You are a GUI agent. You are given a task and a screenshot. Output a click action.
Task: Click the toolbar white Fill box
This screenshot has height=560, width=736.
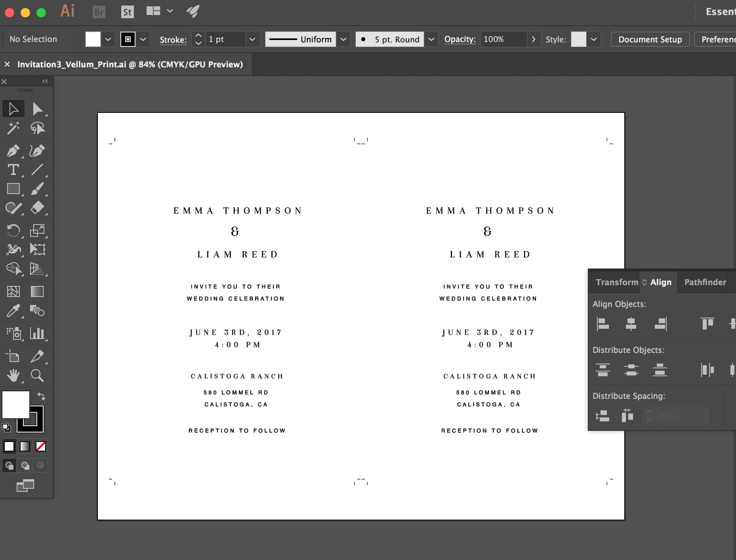pos(16,404)
